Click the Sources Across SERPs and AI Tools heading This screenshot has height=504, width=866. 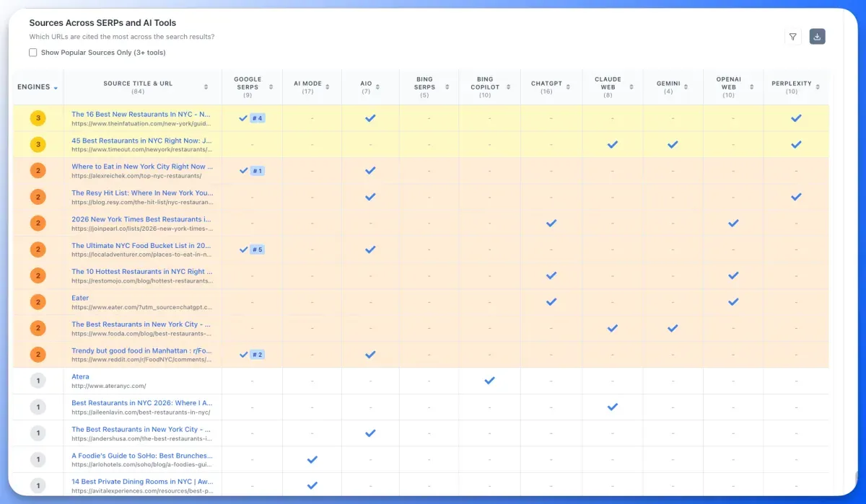[x=102, y=23]
